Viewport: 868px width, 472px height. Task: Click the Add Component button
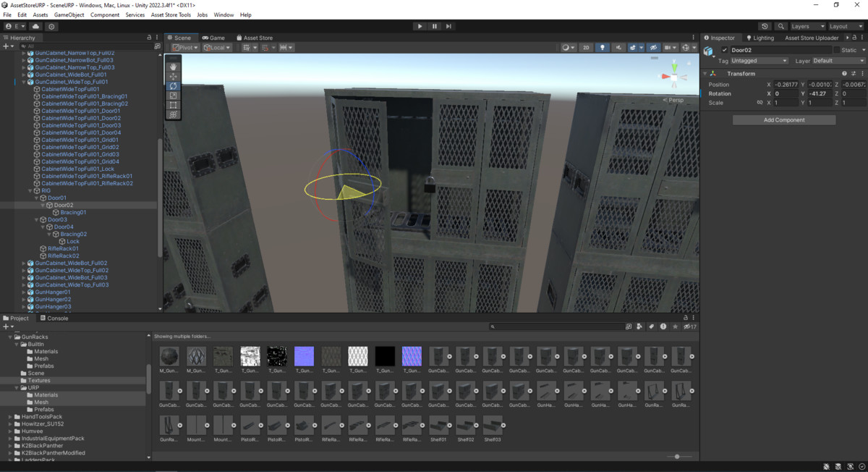[x=783, y=119]
